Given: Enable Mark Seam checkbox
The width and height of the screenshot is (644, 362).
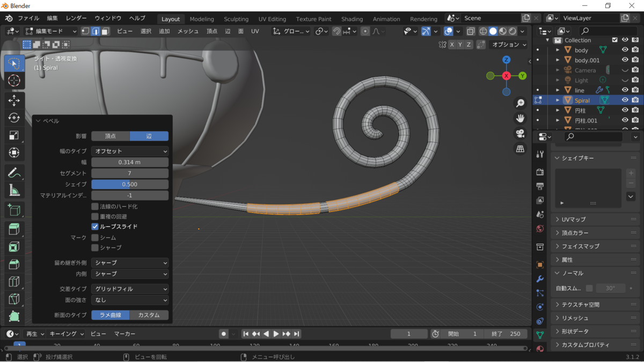Looking at the screenshot, I should click(95, 237).
